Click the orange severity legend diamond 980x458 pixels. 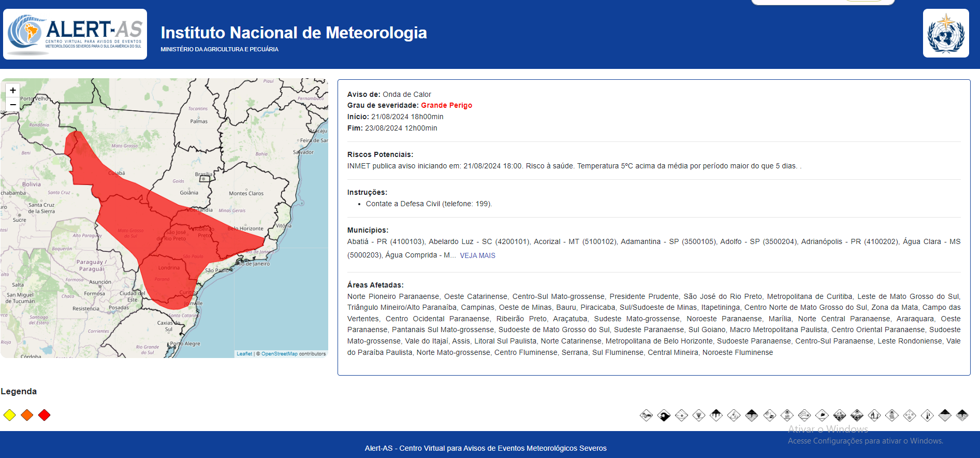27,415
